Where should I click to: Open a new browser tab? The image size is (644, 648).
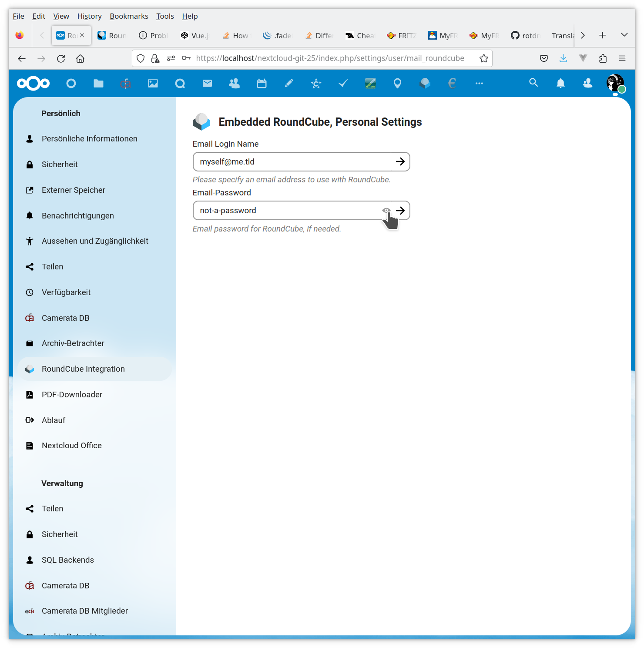pyautogui.click(x=602, y=35)
